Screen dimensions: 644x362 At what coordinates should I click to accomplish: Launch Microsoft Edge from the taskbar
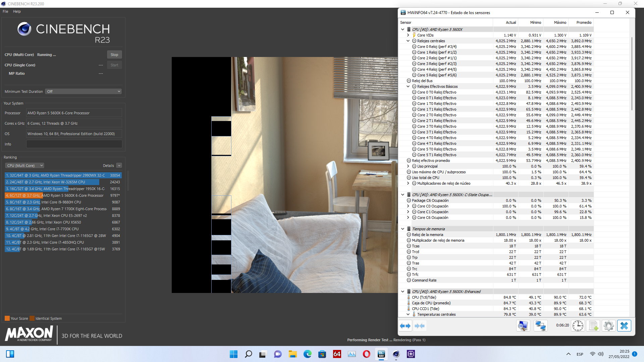[307, 354]
